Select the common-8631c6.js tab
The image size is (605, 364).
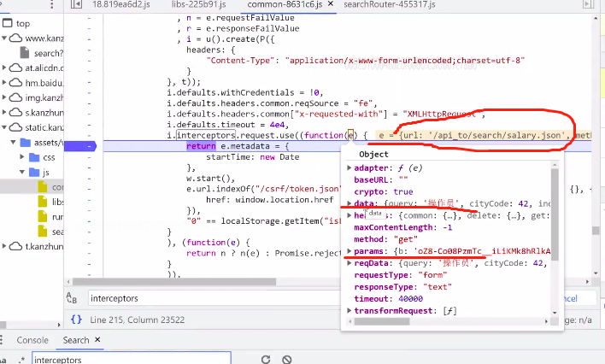pos(286,4)
